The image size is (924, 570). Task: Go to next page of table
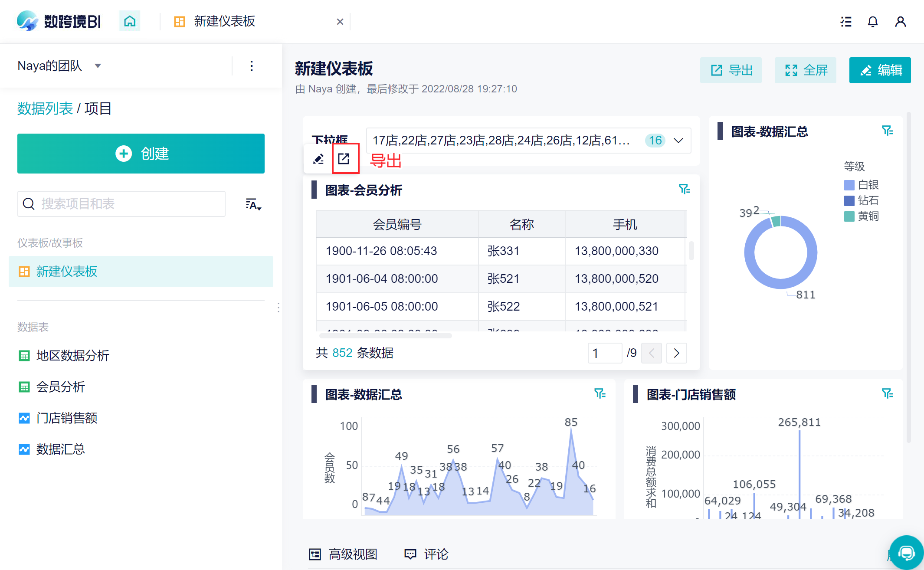(x=676, y=353)
